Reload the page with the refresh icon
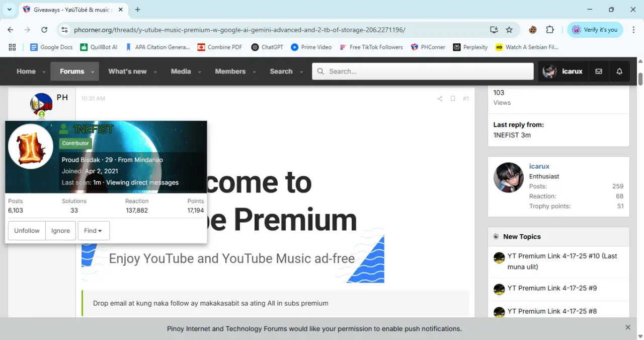Screen dimensions: 644x340 [x=44, y=30]
